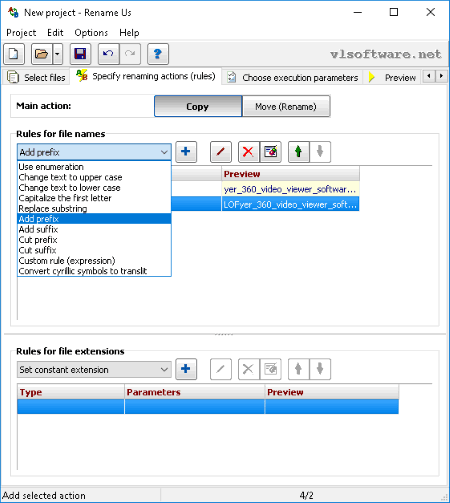This screenshot has width=450, height=503.
Task: Set the main action to Move (Rename)
Action: (x=286, y=106)
